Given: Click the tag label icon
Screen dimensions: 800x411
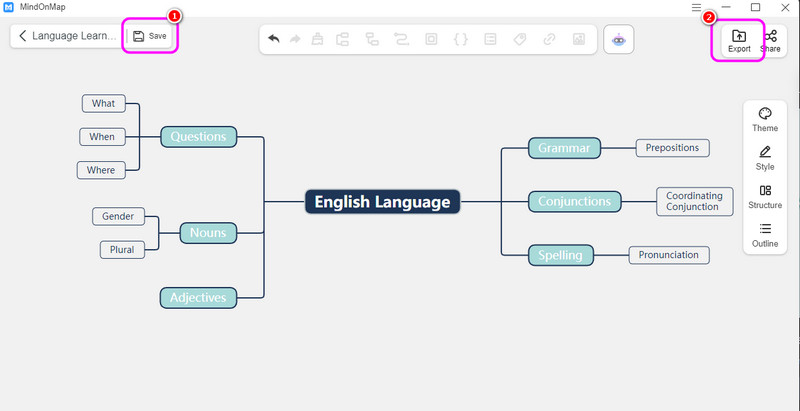Looking at the screenshot, I should point(519,39).
